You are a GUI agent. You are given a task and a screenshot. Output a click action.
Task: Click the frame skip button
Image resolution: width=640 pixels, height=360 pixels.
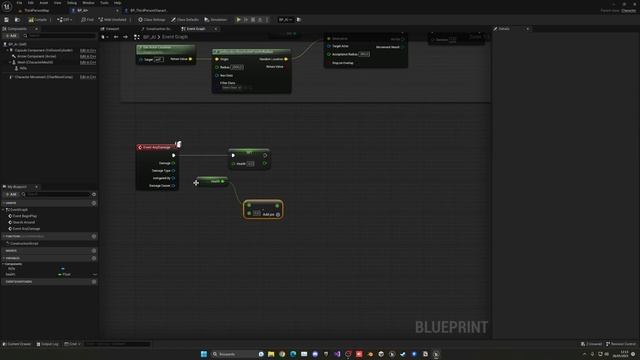[246, 20]
